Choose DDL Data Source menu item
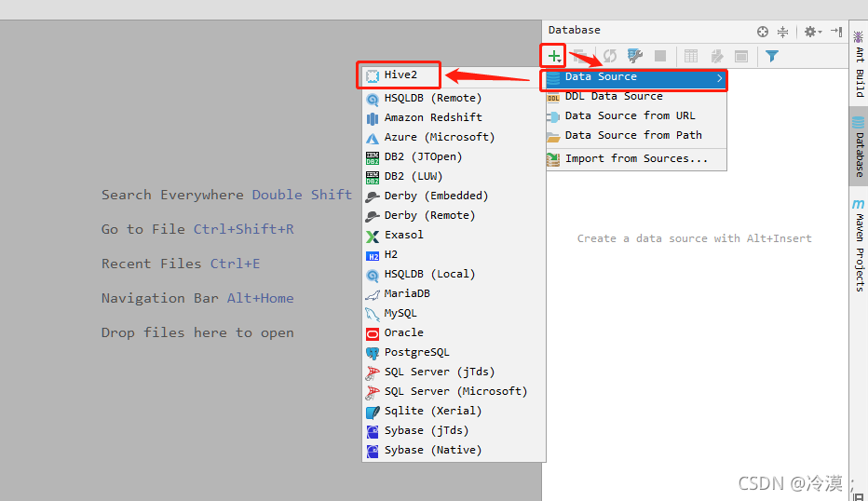 (636, 96)
